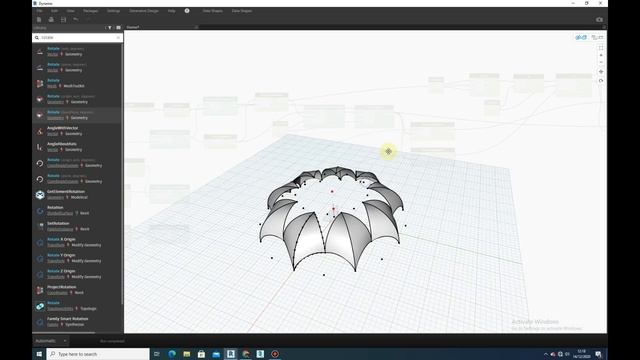Click the zoom out minus icon

601,62
